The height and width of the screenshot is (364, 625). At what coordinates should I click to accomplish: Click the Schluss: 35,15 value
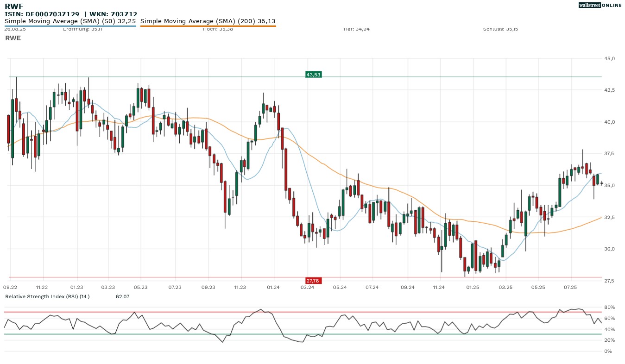(x=500, y=29)
